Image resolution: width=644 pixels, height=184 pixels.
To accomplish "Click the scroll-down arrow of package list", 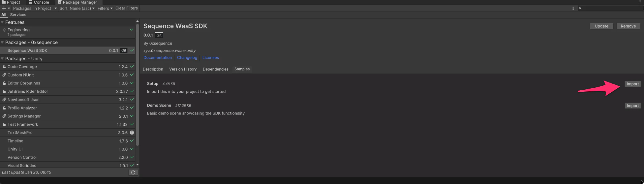I will [x=138, y=165].
